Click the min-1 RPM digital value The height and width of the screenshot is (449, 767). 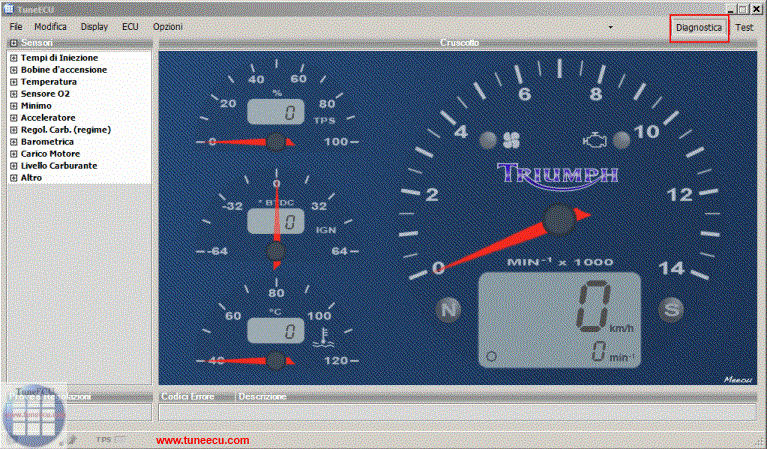pos(599,351)
